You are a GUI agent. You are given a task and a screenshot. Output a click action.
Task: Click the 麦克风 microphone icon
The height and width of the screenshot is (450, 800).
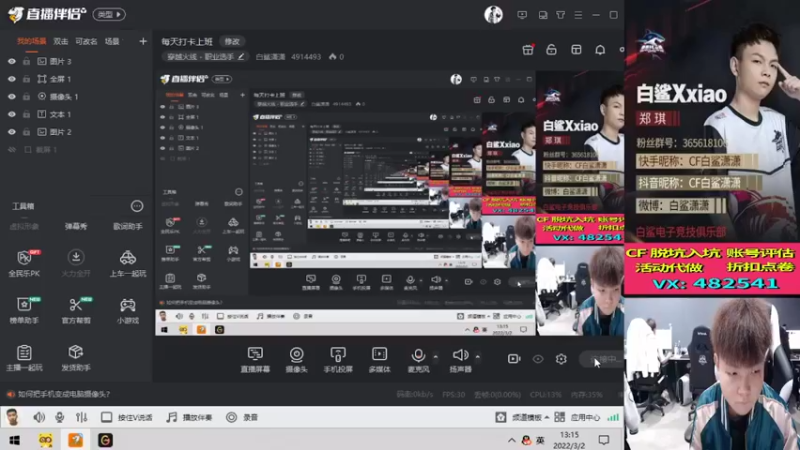[x=418, y=355]
